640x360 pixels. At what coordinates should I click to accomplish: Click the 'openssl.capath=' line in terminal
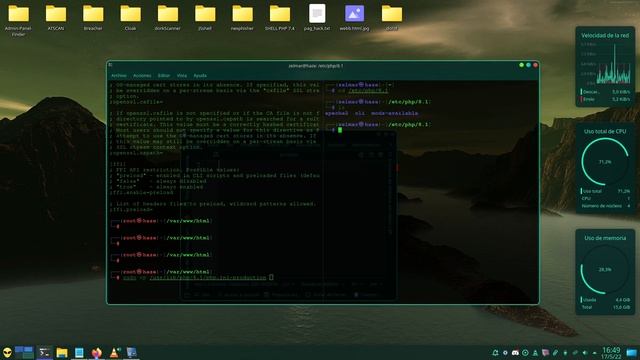point(136,153)
